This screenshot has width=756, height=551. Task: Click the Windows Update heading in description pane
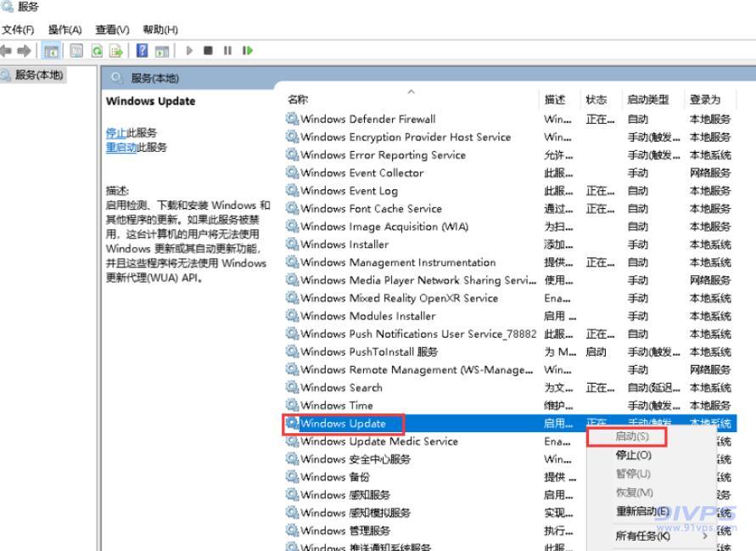tap(150, 101)
